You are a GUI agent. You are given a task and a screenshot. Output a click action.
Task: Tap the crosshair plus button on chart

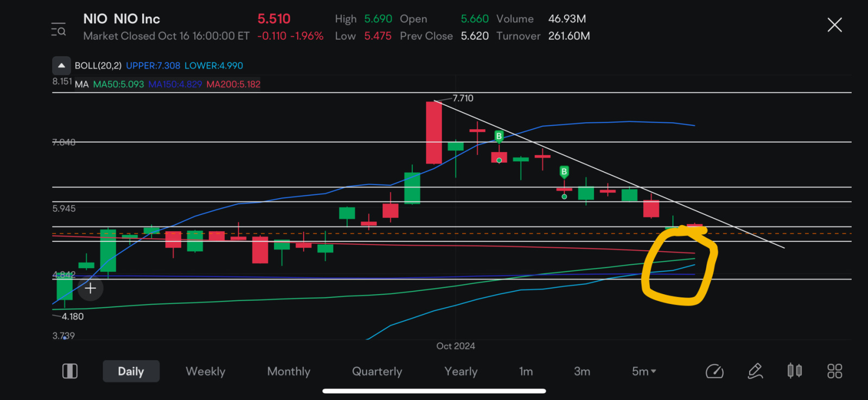(x=91, y=288)
